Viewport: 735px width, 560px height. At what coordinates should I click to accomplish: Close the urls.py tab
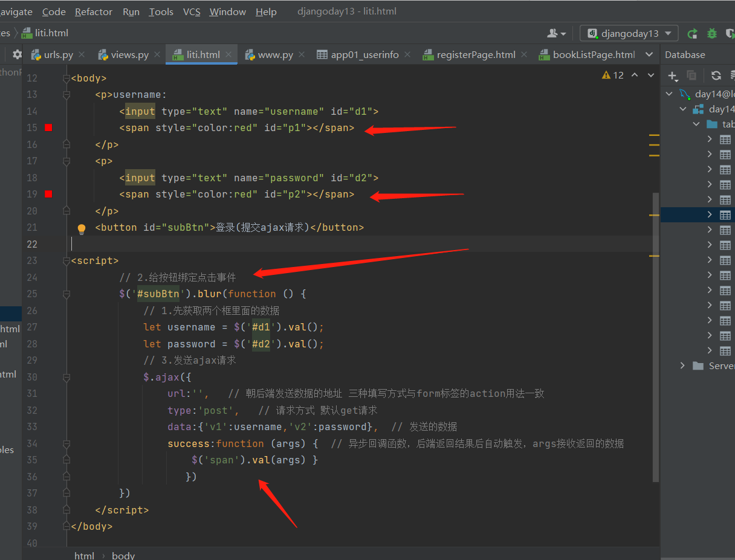(x=82, y=54)
